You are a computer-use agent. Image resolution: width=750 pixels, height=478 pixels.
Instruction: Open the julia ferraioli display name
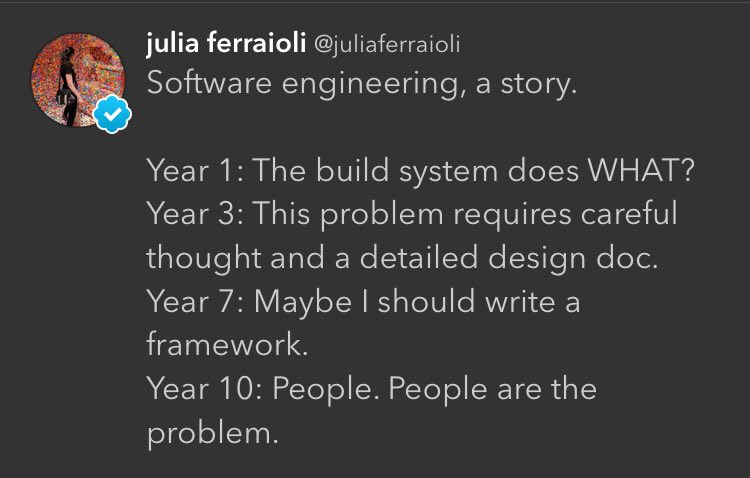point(226,43)
